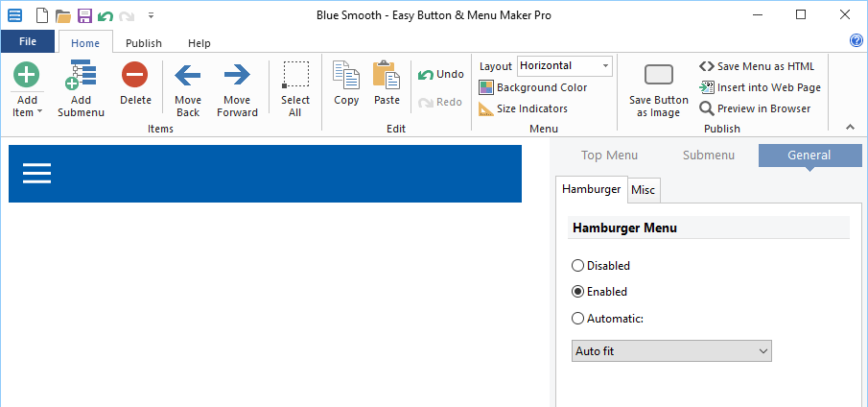This screenshot has width=868, height=407.
Task: Select the Disabled radio button
Action: pyautogui.click(x=577, y=266)
